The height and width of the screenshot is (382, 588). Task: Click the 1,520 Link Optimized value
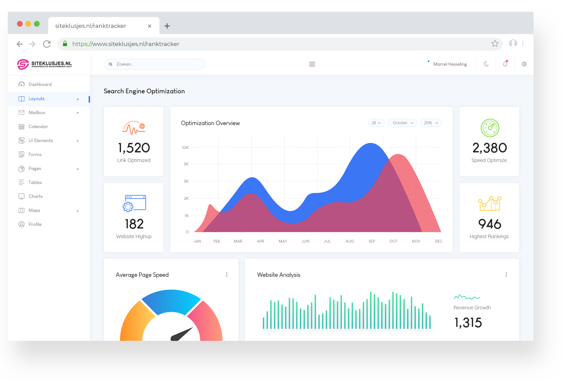coord(134,148)
